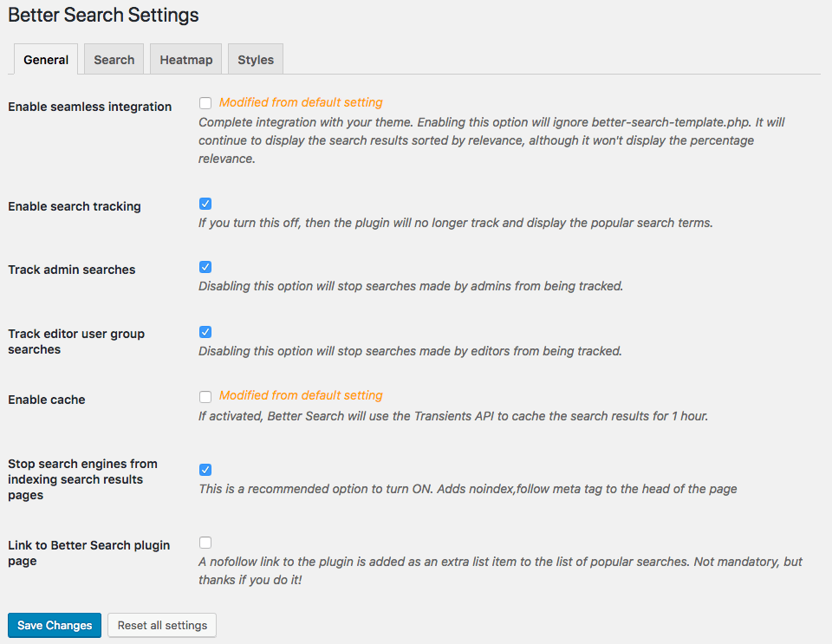Open the Search settings tab
The image size is (832, 644).
pyautogui.click(x=114, y=60)
